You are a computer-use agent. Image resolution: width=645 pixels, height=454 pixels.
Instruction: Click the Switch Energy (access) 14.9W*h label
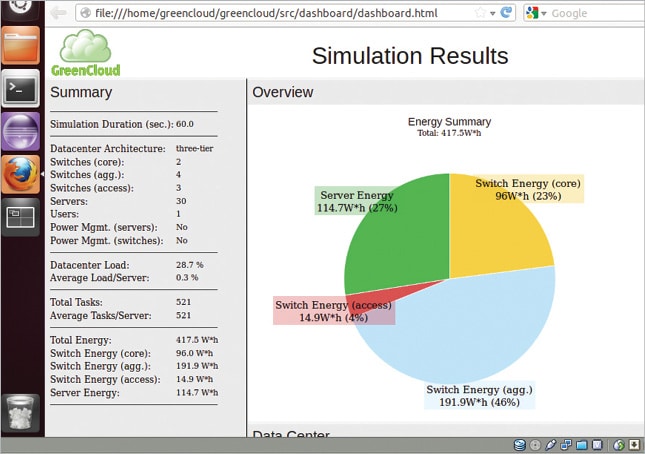click(x=334, y=311)
